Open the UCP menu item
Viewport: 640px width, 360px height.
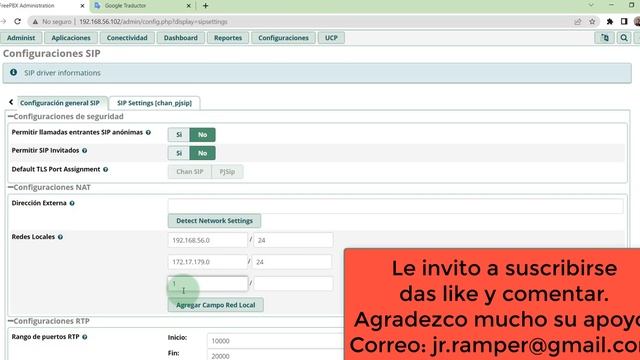click(x=331, y=38)
